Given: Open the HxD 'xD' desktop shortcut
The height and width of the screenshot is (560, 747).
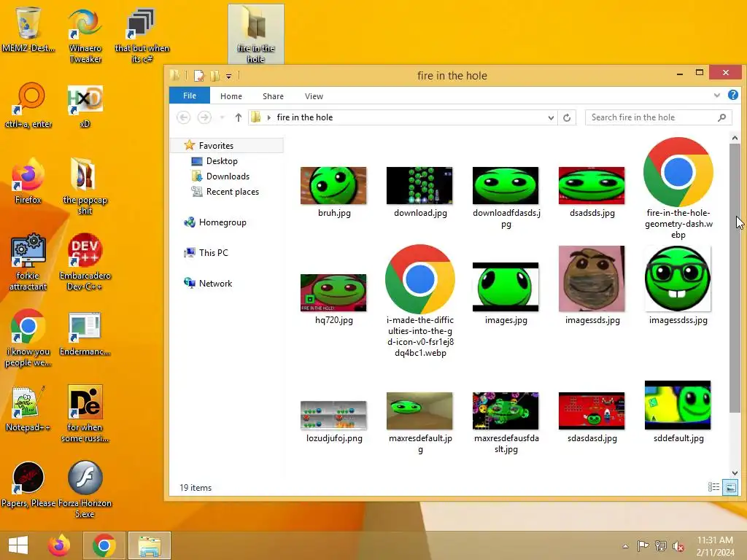Looking at the screenshot, I should point(85,106).
